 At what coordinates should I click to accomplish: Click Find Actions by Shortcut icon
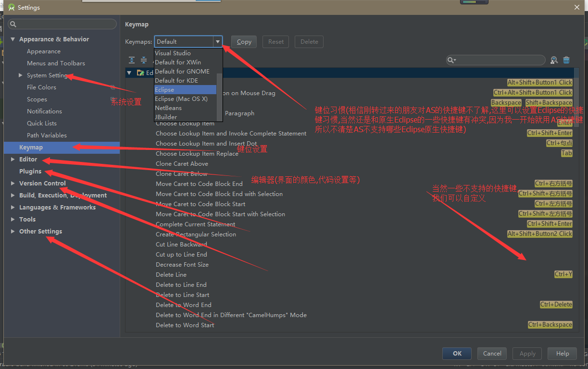(x=554, y=60)
